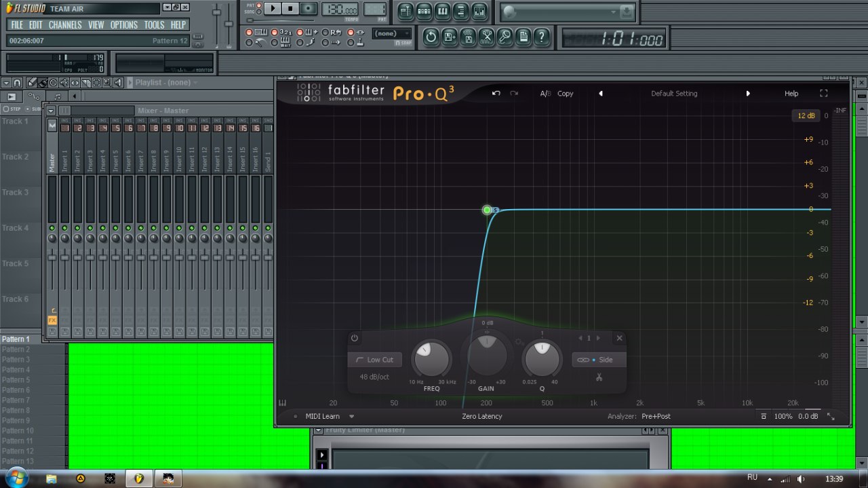The height and width of the screenshot is (488, 868).
Task: Open the VIEW menu
Action: [96, 25]
